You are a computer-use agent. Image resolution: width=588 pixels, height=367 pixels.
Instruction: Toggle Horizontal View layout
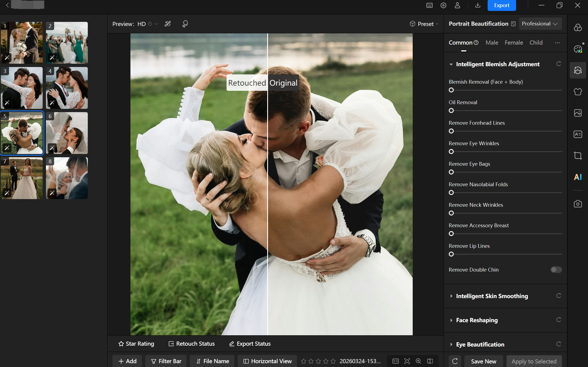(267, 361)
